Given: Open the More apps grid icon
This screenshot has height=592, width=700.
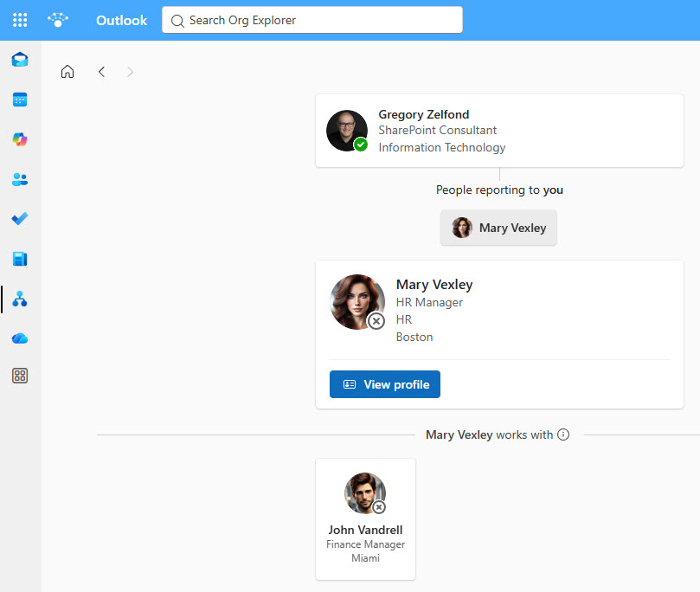Looking at the screenshot, I should (x=20, y=376).
